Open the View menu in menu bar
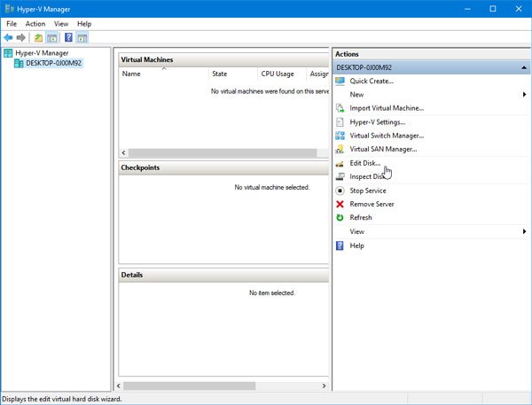 tap(61, 24)
